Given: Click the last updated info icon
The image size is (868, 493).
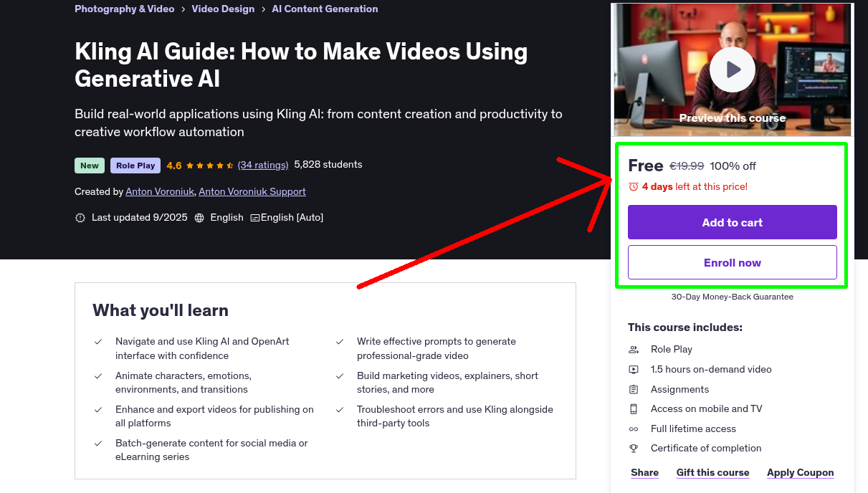Looking at the screenshot, I should tap(80, 218).
